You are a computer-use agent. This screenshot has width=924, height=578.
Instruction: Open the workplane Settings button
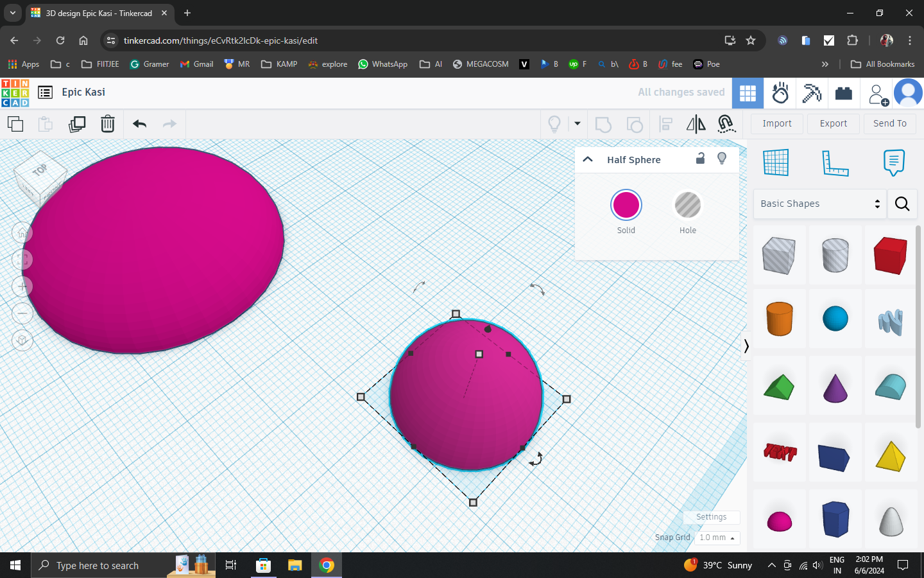click(x=712, y=517)
